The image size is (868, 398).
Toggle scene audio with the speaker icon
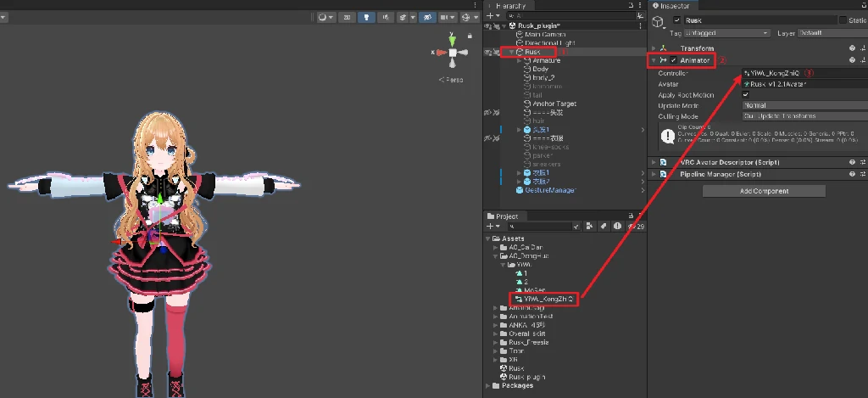click(386, 17)
